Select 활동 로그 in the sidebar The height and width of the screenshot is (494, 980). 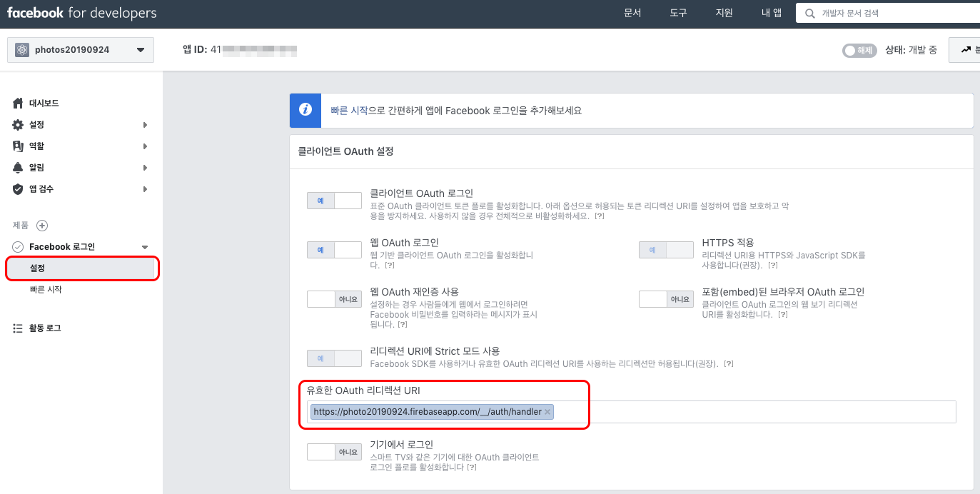pos(45,328)
